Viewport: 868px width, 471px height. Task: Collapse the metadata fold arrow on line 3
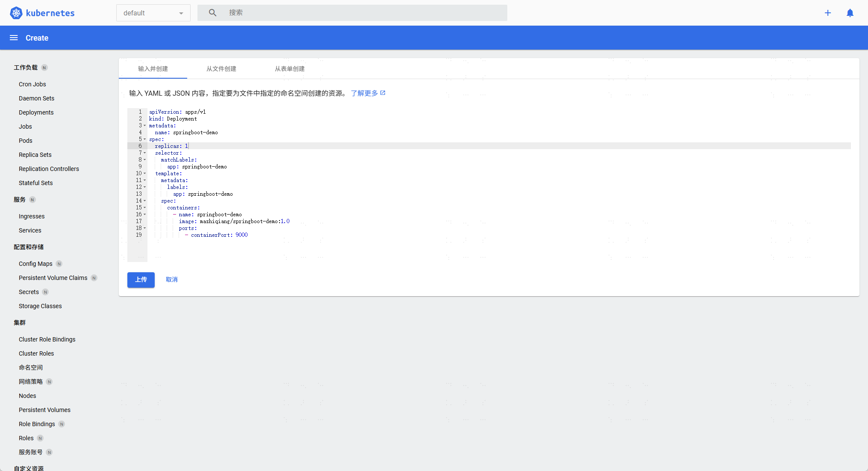point(144,126)
